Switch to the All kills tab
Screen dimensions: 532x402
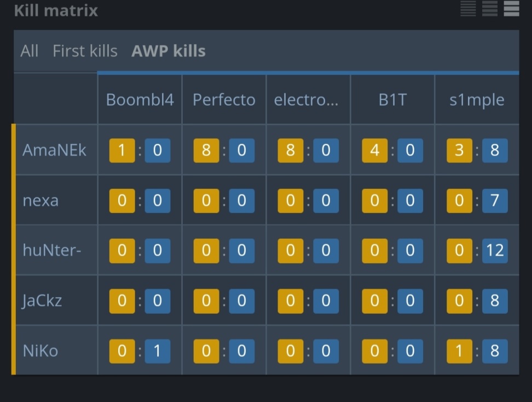tap(30, 51)
